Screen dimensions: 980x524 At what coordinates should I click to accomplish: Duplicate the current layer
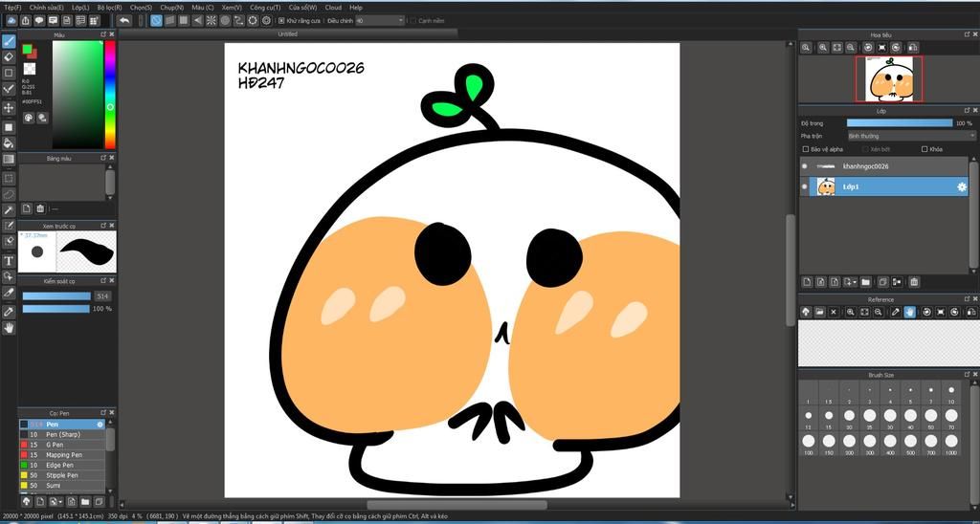[883, 282]
